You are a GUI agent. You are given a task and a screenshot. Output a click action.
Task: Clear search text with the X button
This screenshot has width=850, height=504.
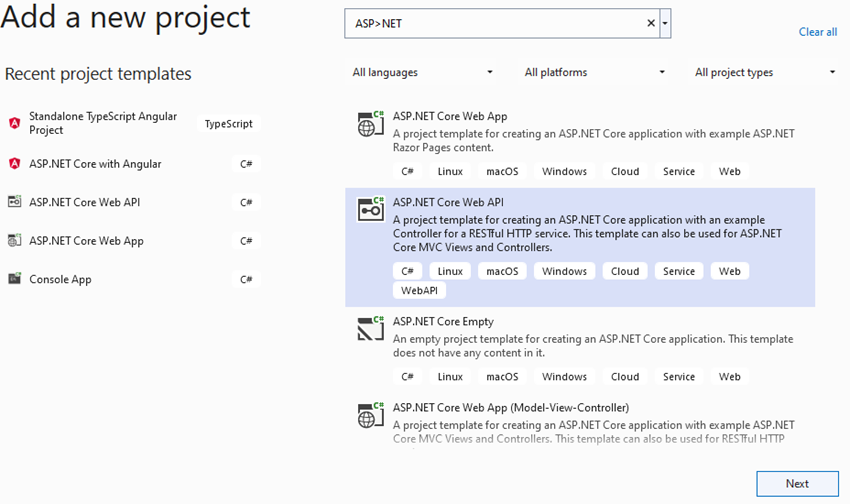(x=651, y=23)
